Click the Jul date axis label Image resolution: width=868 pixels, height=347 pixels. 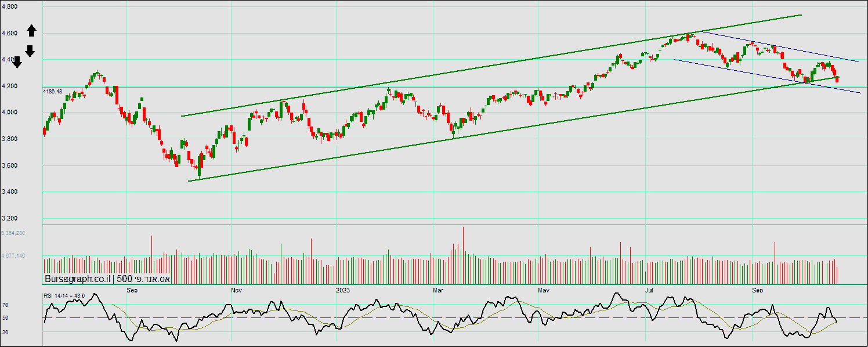point(650,289)
